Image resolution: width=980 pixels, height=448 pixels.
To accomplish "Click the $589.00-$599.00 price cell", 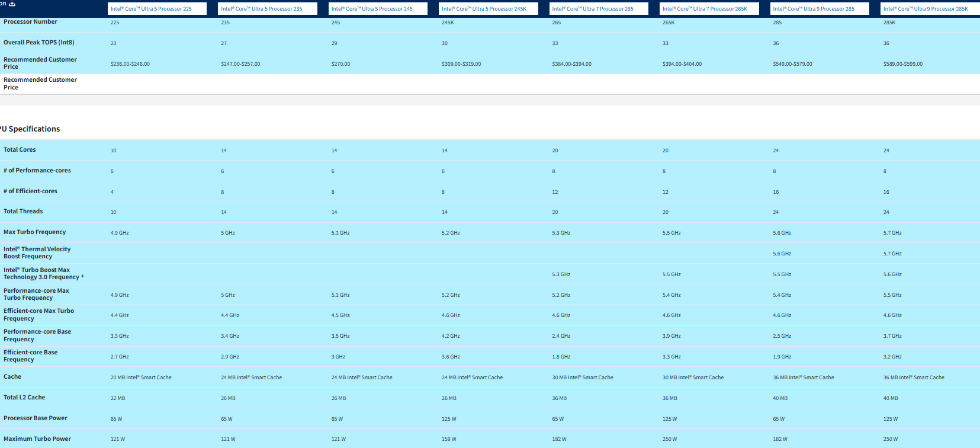I will [x=903, y=64].
